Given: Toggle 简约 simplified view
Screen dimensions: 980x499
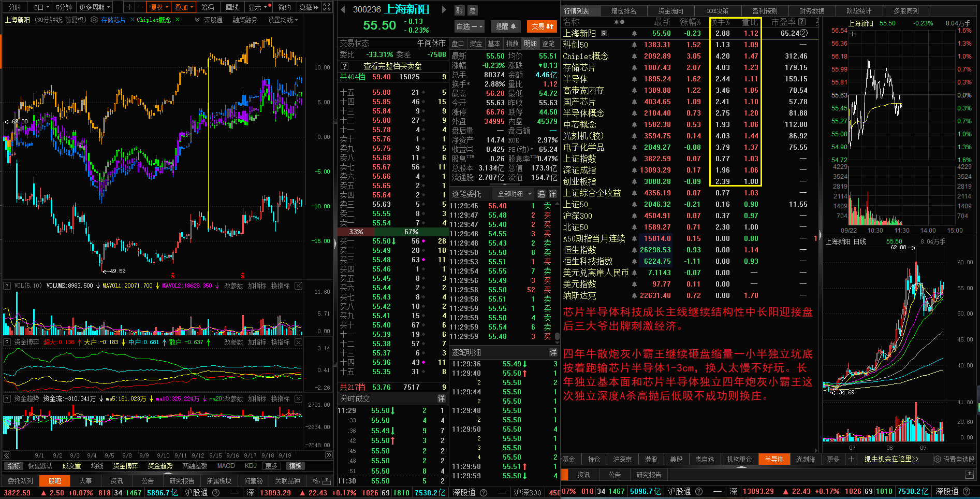Looking at the screenshot, I should (x=284, y=7).
